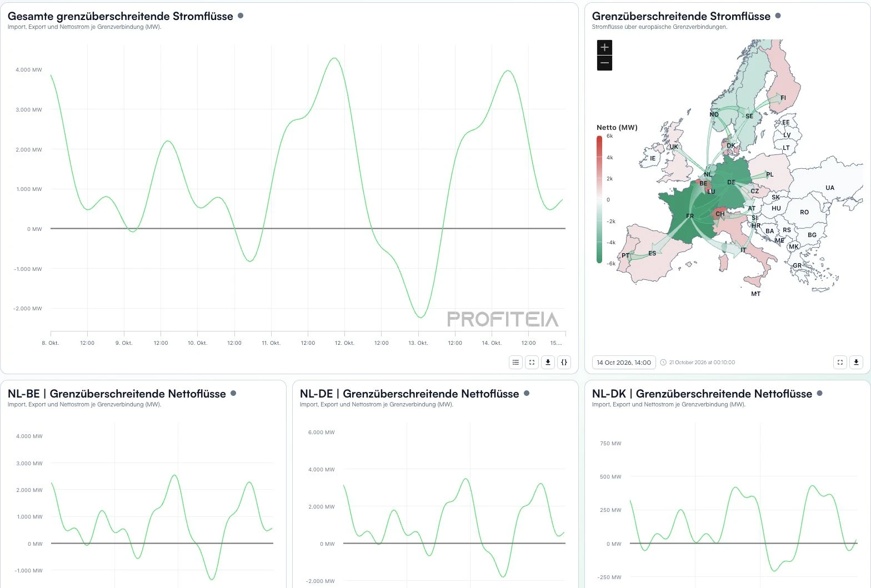Open the legend list for the total flows chart
The image size is (871, 588).
pos(516,362)
